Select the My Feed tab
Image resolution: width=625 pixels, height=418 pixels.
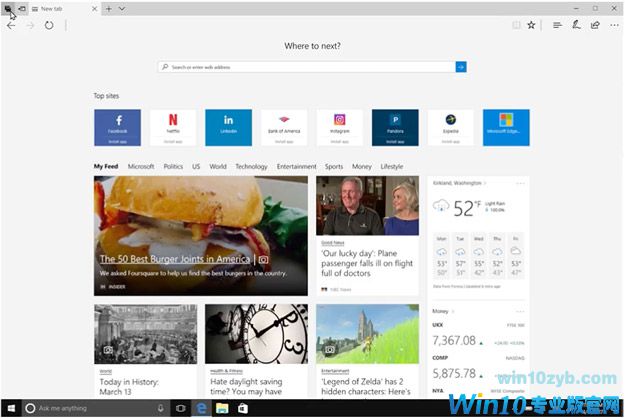[x=106, y=167]
